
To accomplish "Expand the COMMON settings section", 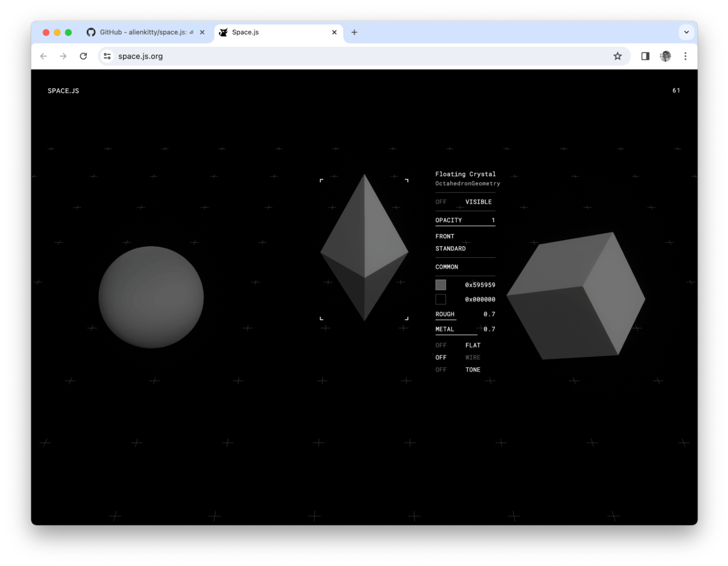I will click(x=446, y=266).
